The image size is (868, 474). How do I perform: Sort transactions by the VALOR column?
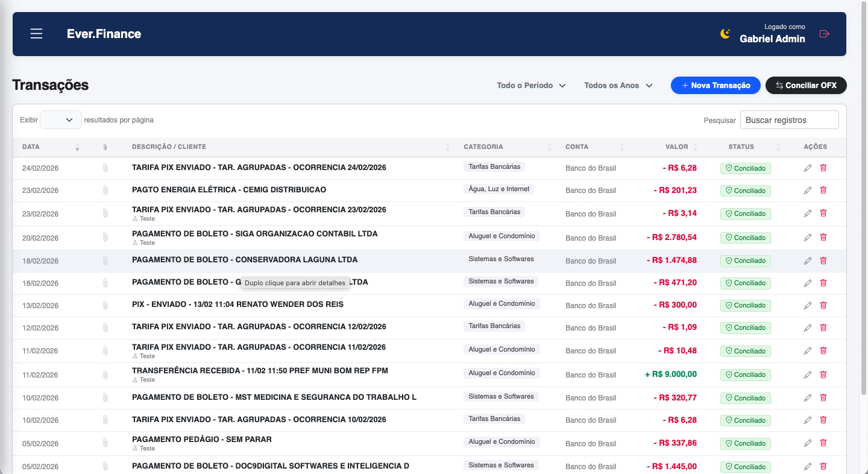pos(675,147)
